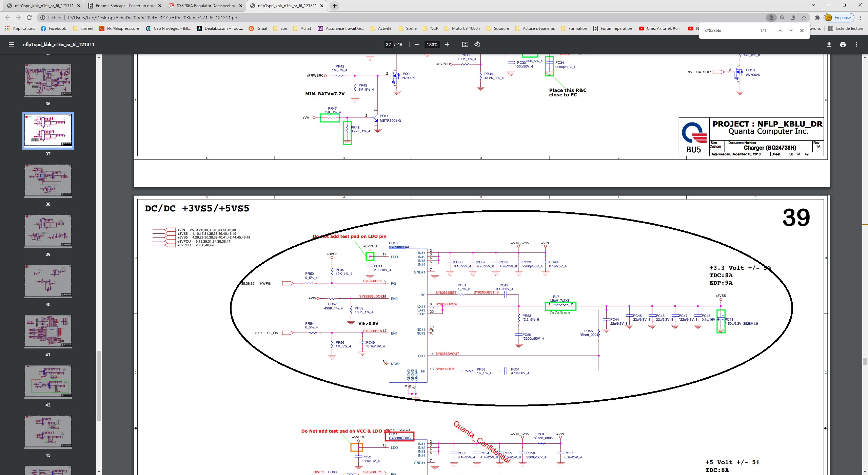Close the find bar
Viewport: 868px width, 475px height.
pyautogui.click(x=802, y=31)
